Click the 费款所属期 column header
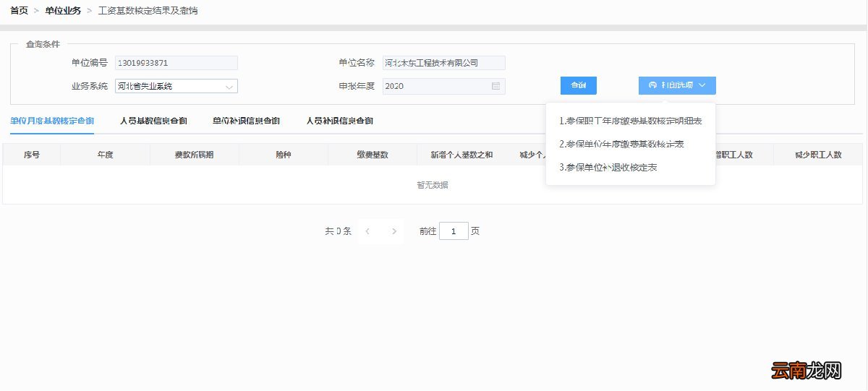 tap(195, 155)
